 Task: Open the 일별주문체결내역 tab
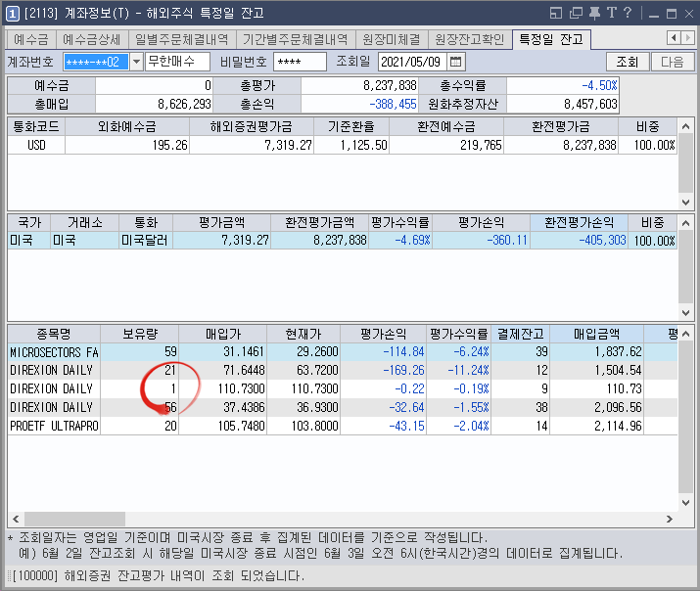(182, 40)
